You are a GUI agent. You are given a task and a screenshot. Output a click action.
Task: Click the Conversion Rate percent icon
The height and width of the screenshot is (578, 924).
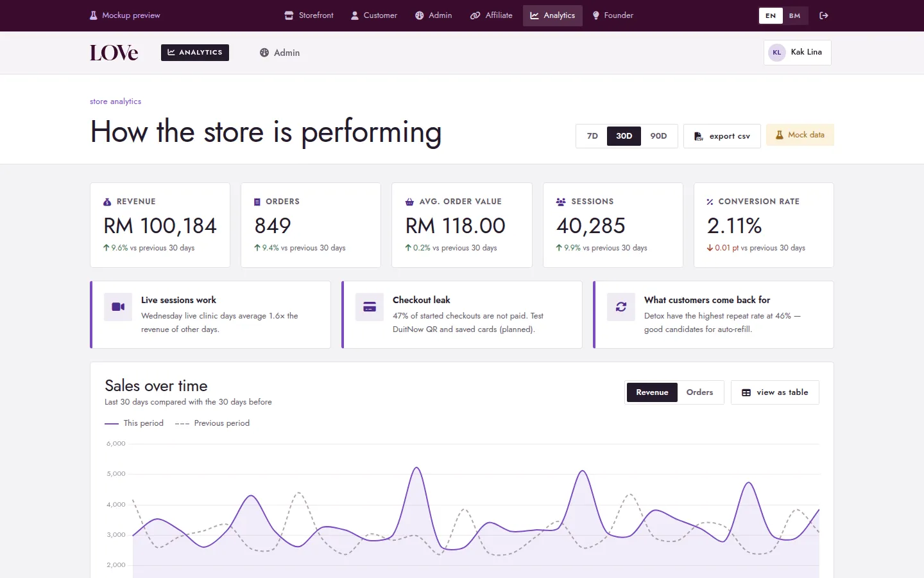click(710, 202)
